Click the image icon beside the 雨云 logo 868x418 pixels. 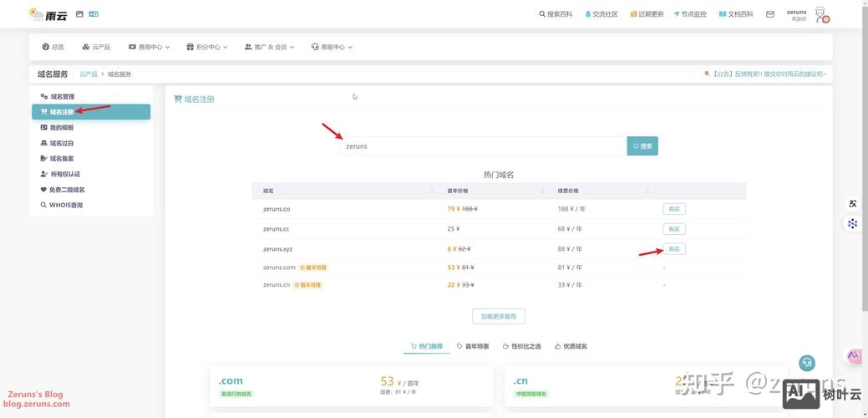pos(79,14)
